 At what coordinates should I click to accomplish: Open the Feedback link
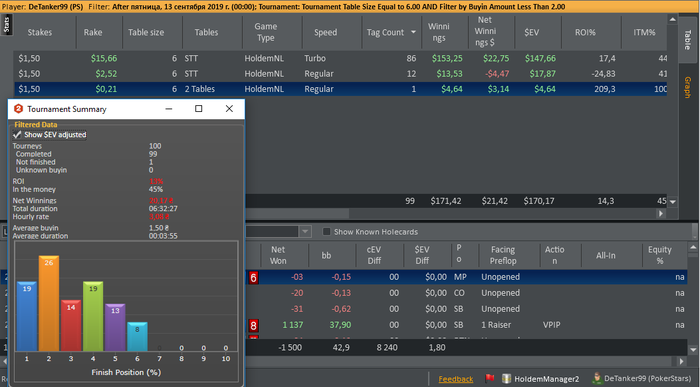[x=455, y=379]
